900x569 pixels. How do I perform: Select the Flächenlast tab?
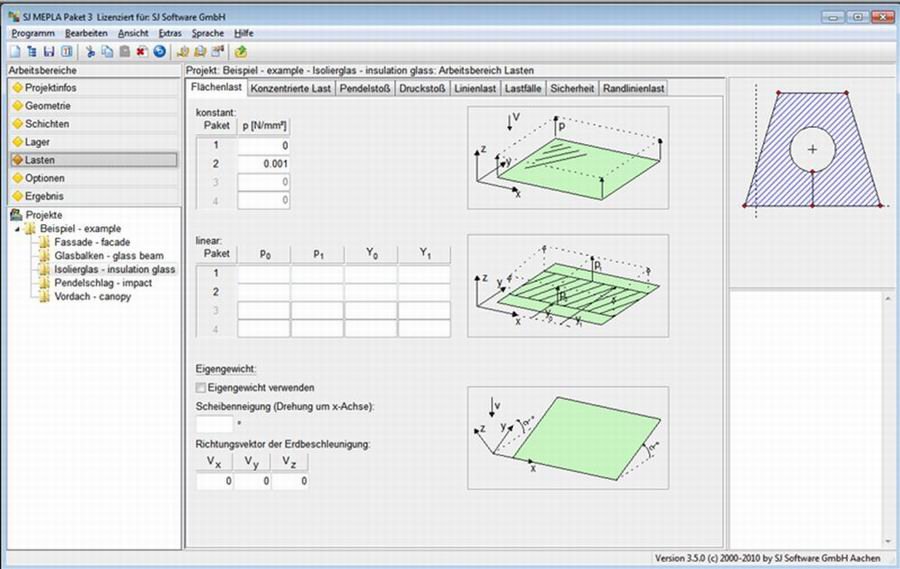(x=216, y=87)
